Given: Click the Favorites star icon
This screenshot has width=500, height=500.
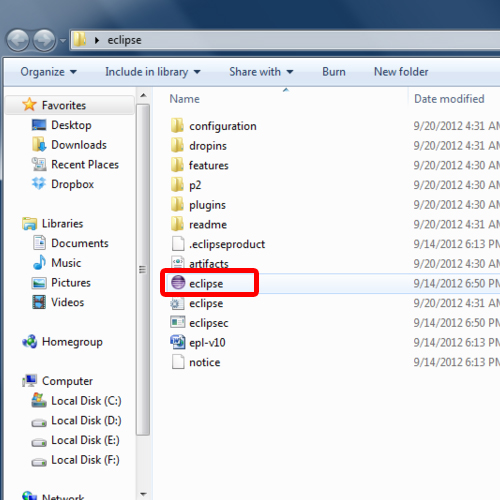Looking at the screenshot, I should pos(29,105).
